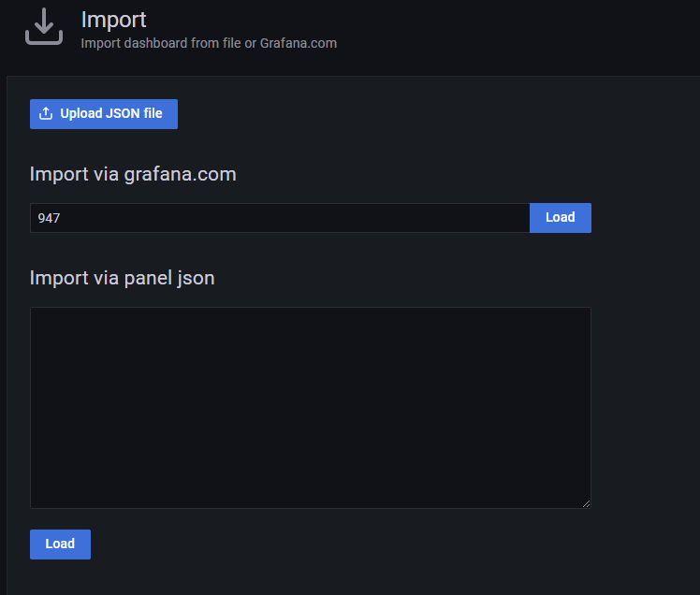The image size is (700, 595).
Task: Click the "Import via grafana.com" heading
Action: pos(133,174)
